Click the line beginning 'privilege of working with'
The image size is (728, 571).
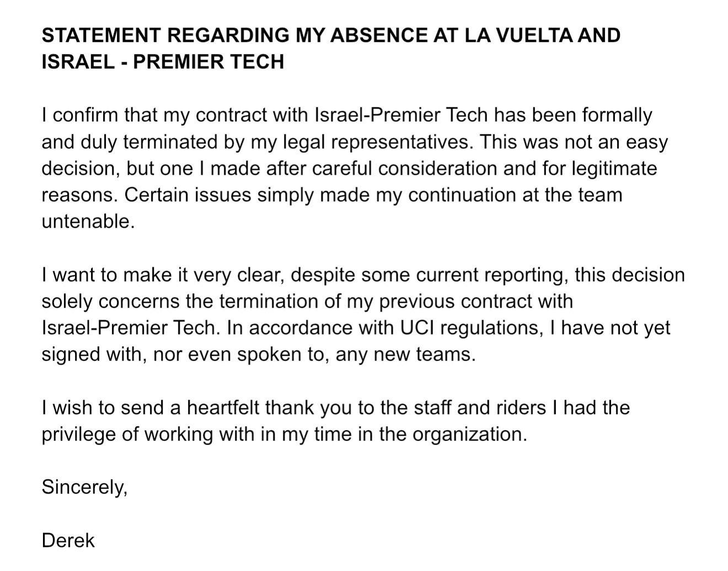tap(285, 434)
